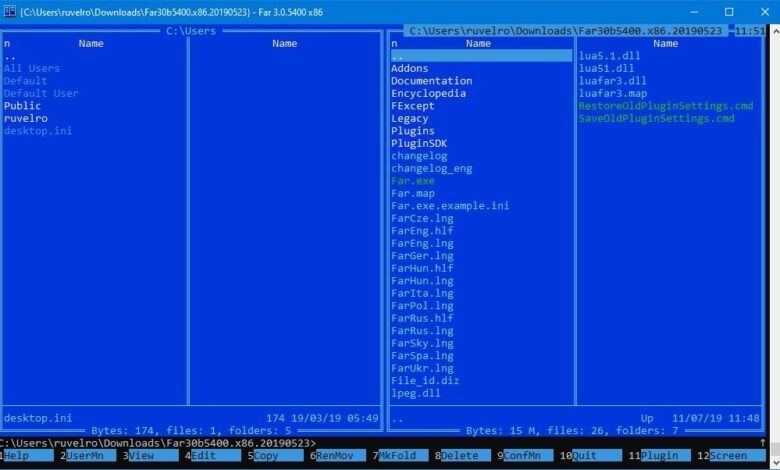Screen dimensions: 780x470
Task: Click the 11 Plugin function key
Action: [x=660, y=456]
